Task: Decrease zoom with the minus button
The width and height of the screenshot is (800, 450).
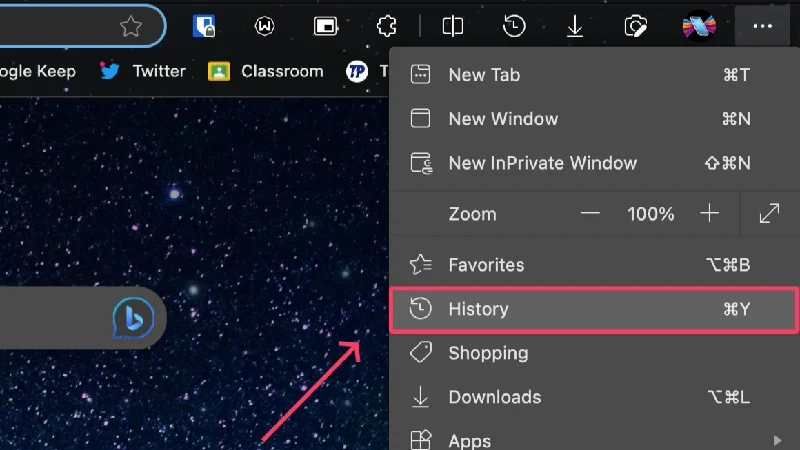Action: (590, 213)
